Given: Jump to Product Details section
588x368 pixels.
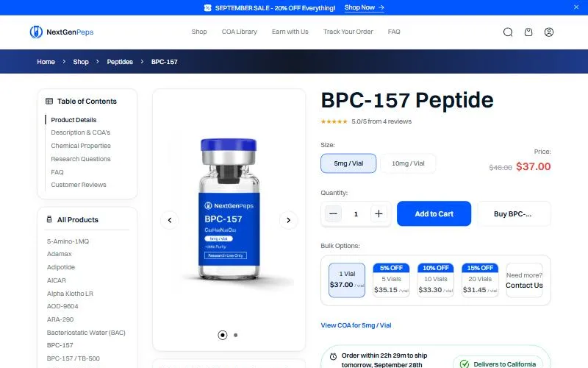Looking at the screenshot, I should (x=73, y=120).
